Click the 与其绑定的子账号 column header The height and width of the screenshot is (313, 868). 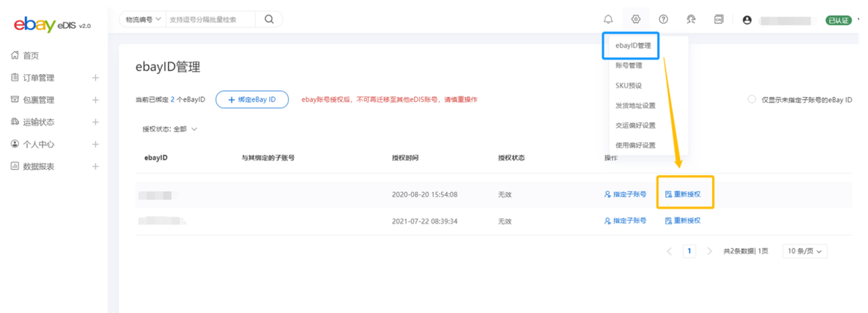click(268, 158)
